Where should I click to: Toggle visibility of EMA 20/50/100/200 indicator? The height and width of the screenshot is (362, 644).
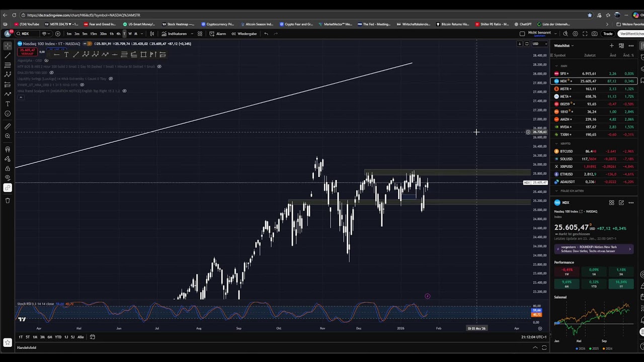tap(51, 72)
